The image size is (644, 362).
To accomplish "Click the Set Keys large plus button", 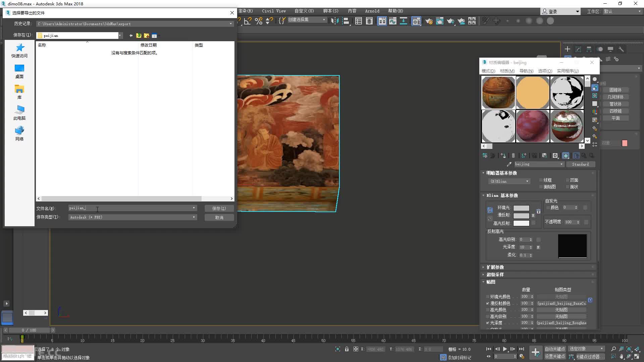I will 536,353.
